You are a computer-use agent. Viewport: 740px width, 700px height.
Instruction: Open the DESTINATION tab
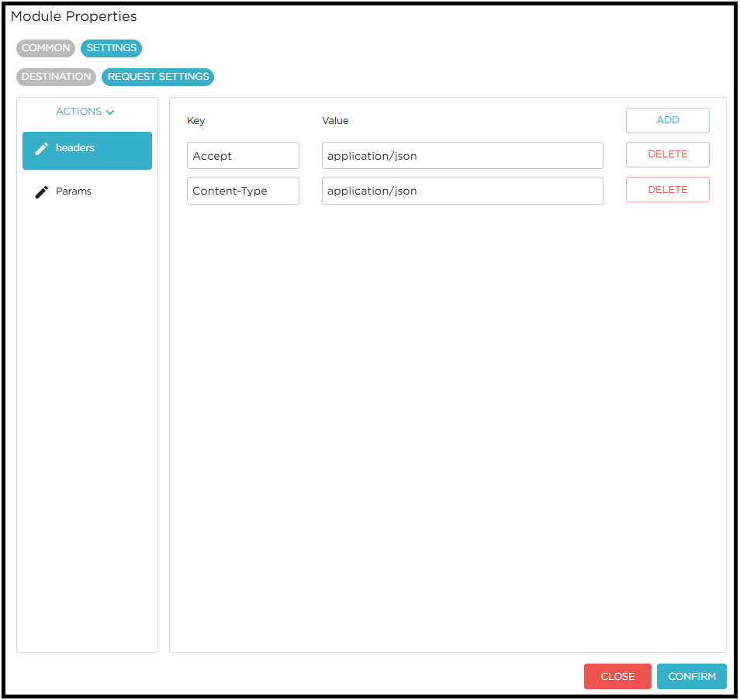56,77
